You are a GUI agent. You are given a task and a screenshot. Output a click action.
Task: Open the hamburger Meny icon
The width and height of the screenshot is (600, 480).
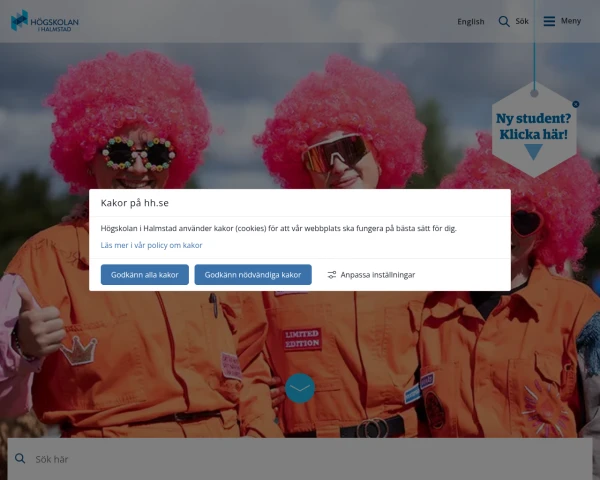[549, 21]
